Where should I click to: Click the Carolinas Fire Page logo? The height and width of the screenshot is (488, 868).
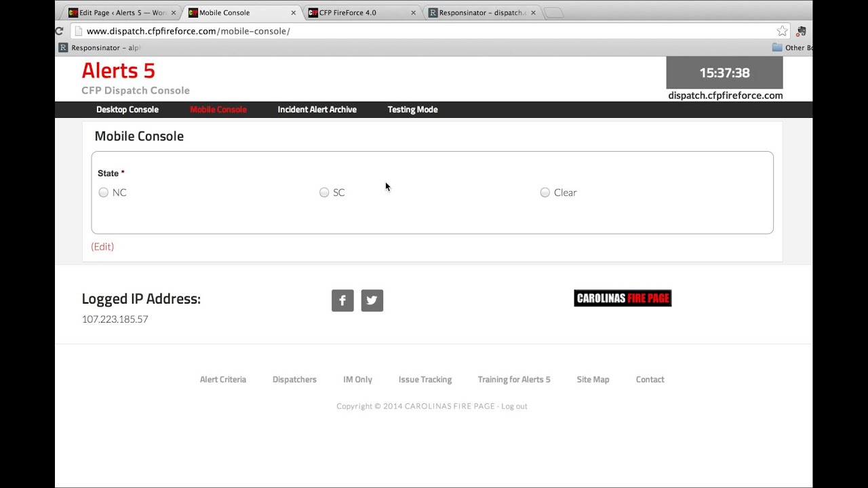coord(623,298)
